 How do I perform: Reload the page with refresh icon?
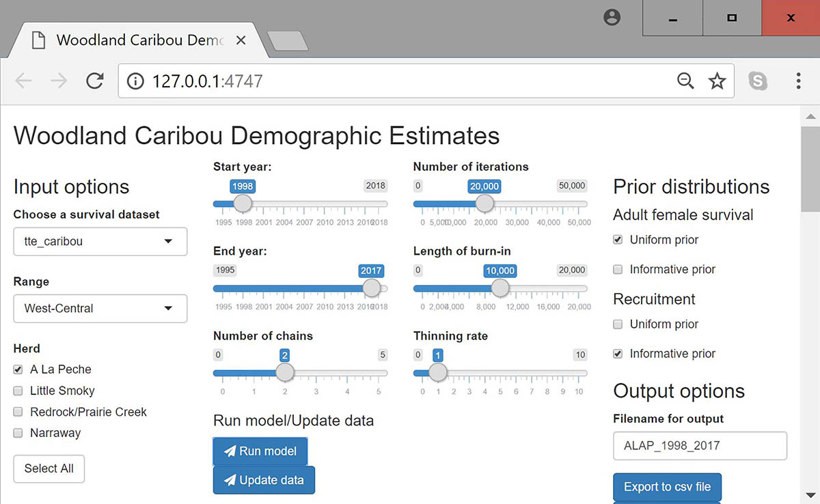(x=94, y=81)
